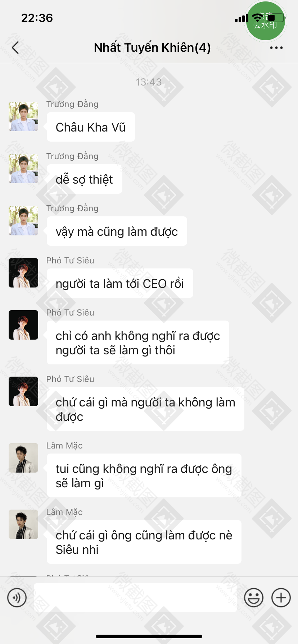Viewport: 298px width, 644px height.
Task: Tap the 'vậy mà cũng làm được' bubble
Action: [x=117, y=231]
